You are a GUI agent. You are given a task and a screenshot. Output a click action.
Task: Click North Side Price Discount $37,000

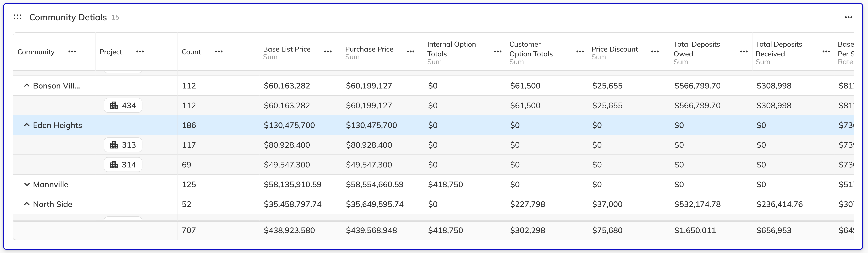click(x=607, y=204)
